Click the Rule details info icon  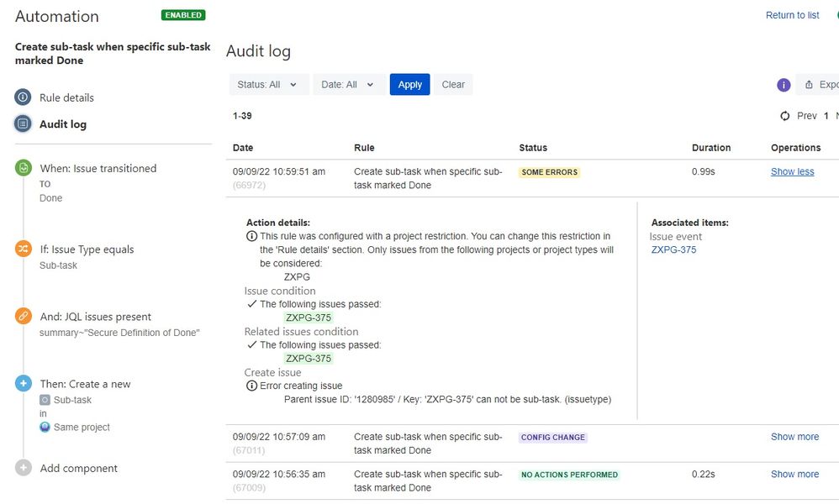[23, 97]
